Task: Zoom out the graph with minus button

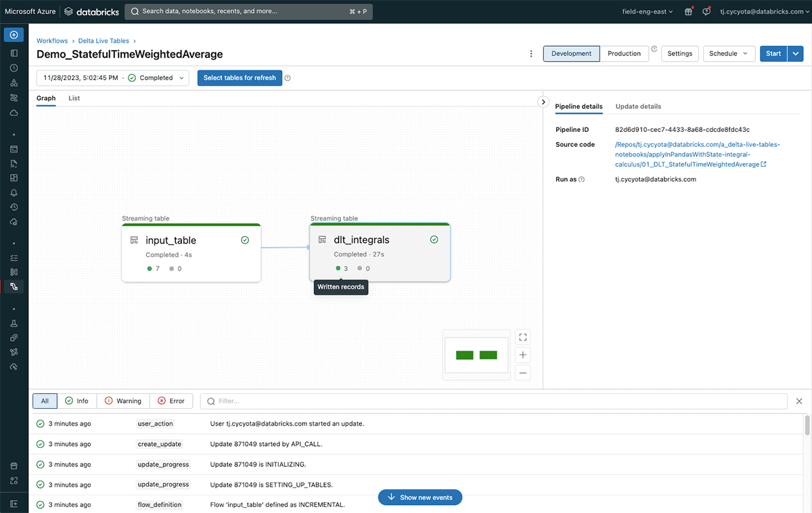Action: 522,372
